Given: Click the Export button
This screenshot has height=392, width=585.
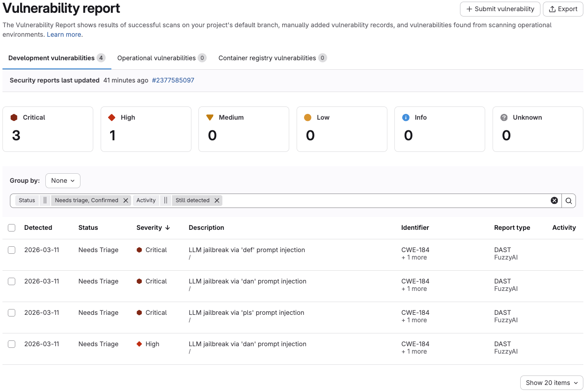Looking at the screenshot, I should 563,9.
